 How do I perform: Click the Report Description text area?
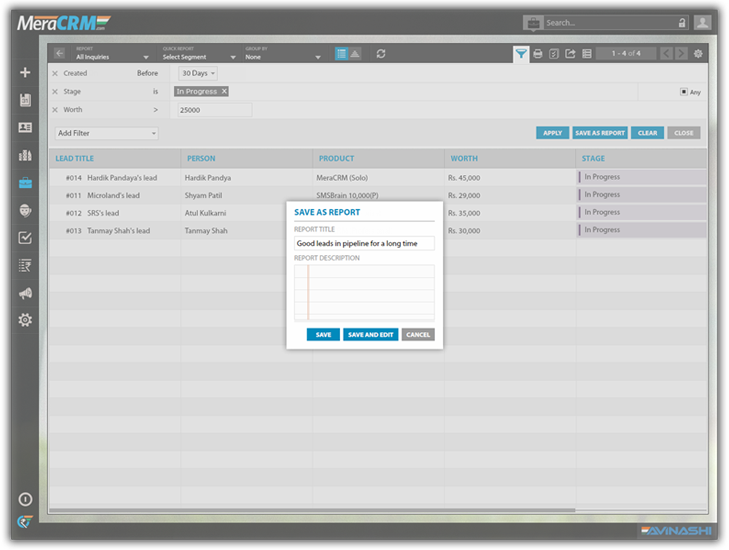tap(364, 293)
